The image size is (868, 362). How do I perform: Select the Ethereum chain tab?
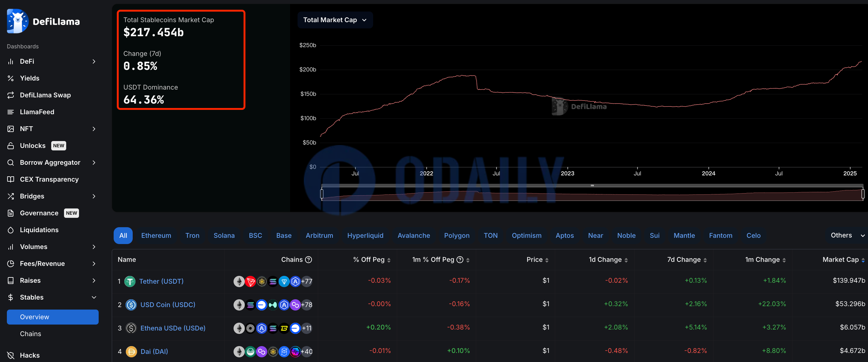click(x=156, y=235)
